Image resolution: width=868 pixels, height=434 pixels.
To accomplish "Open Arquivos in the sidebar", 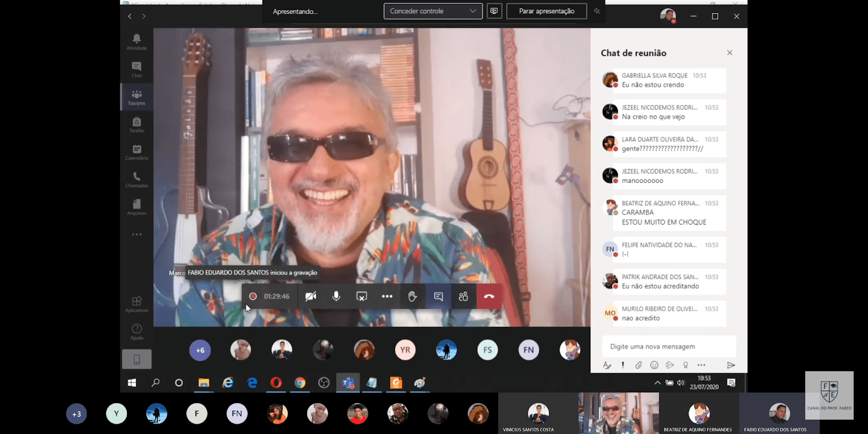I will click(x=137, y=207).
